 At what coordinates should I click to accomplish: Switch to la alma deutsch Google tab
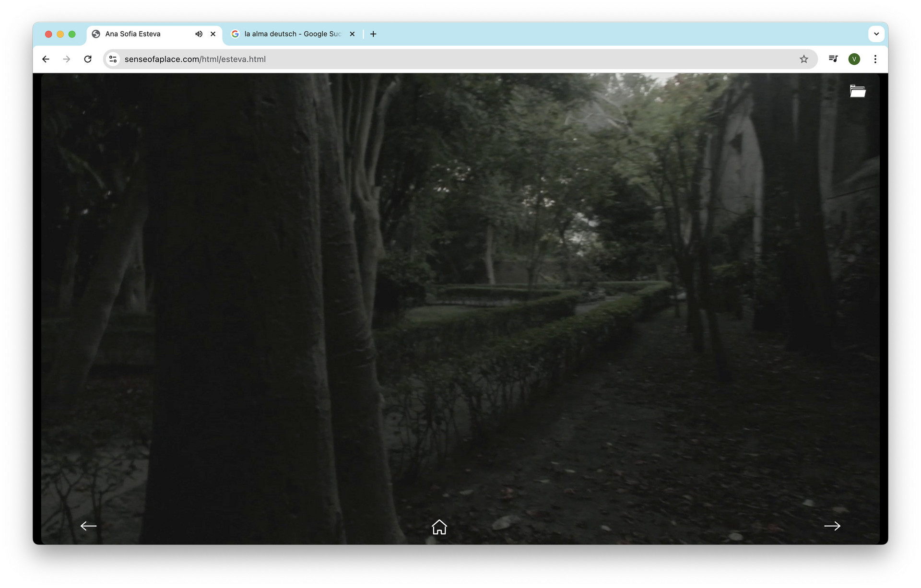(288, 34)
